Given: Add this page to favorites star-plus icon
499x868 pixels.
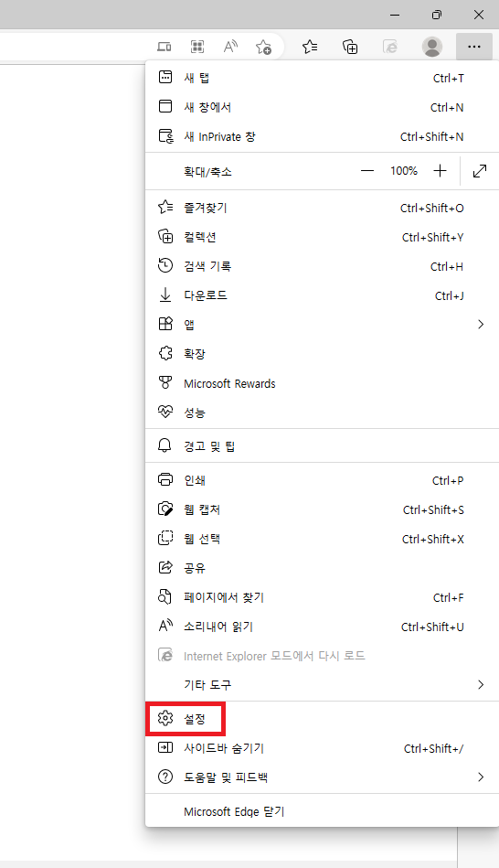Looking at the screenshot, I should (263, 47).
